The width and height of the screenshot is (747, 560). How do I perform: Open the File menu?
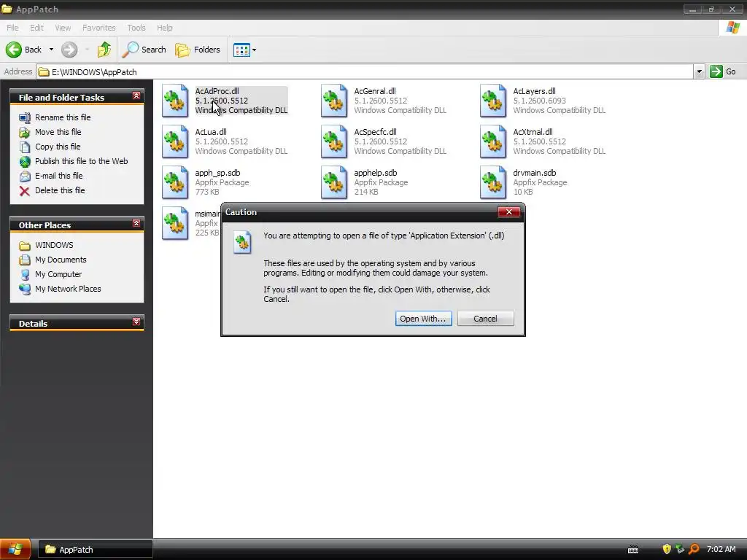click(x=12, y=28)
